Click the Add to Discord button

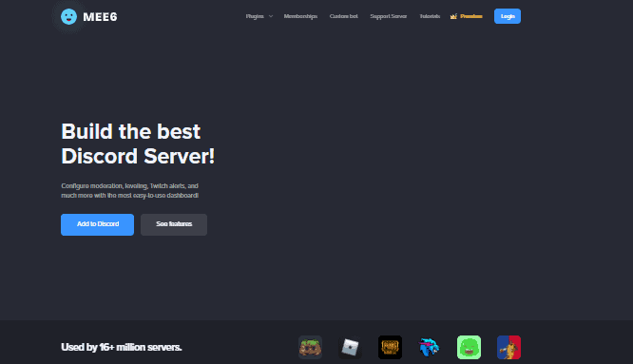(x=97, y=224)
